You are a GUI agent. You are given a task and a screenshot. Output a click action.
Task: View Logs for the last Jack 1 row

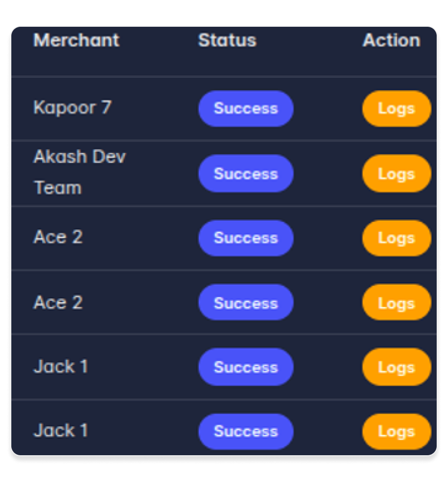click(x=396, y=432)
